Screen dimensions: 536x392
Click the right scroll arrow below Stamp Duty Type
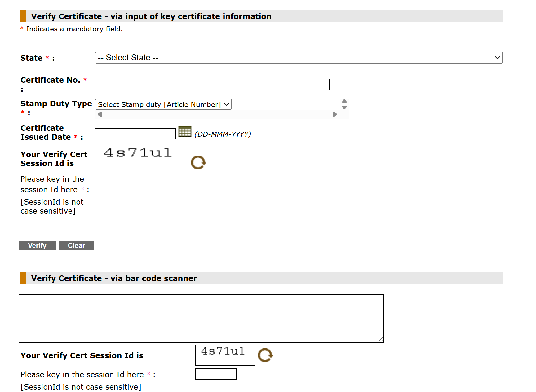click(335, 114)
